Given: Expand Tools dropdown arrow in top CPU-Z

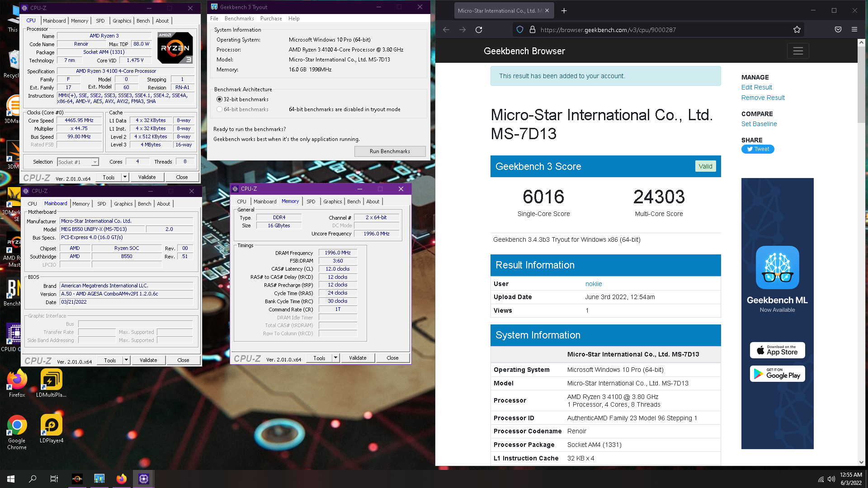Looking at the screenshot, I should coord(125,177).
